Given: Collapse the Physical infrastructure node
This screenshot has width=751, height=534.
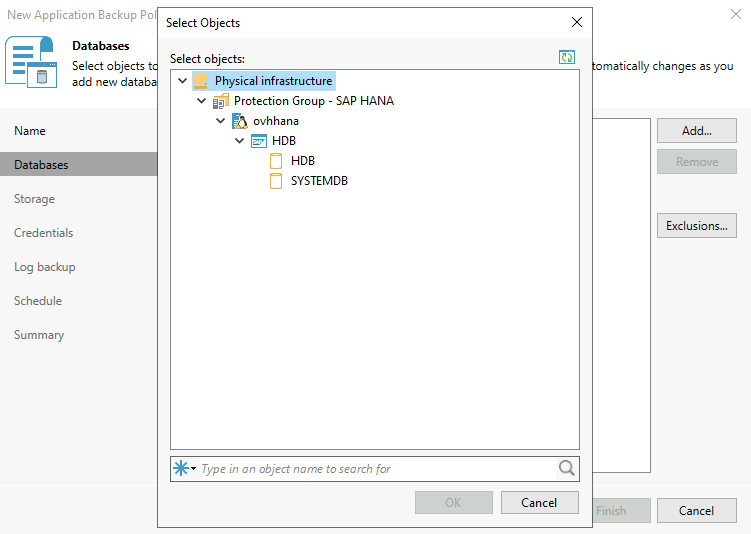Looking at the screenshot, I should click(182, 81).
